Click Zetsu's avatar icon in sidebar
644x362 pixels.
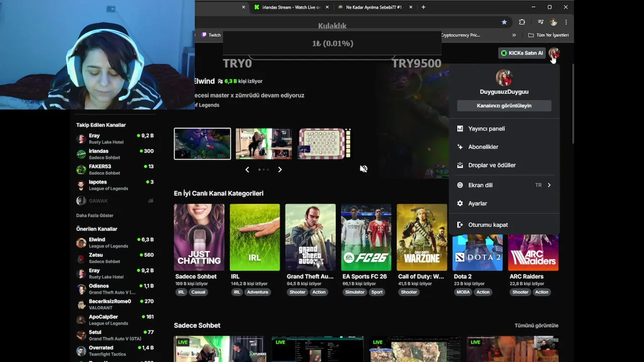81,258
